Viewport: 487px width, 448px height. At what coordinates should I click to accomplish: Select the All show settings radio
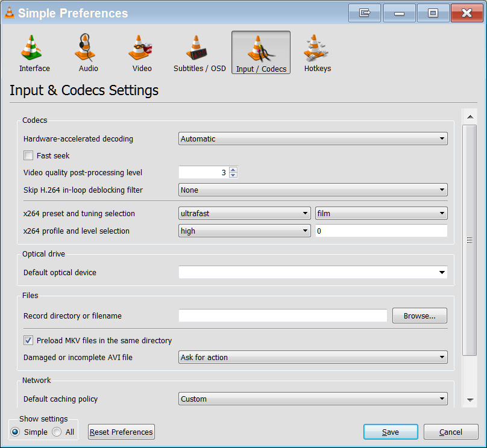click(57, 432)
